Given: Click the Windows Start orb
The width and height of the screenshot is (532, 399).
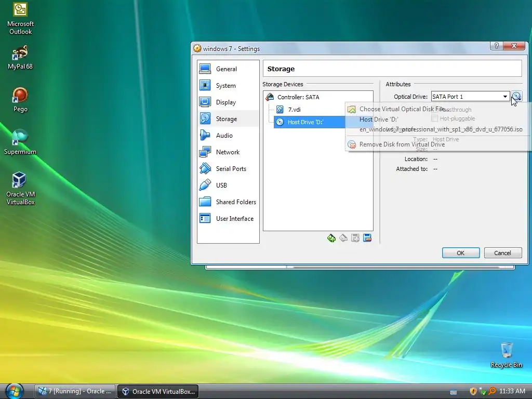Looking at the screenshot, I should pos(14,391).
